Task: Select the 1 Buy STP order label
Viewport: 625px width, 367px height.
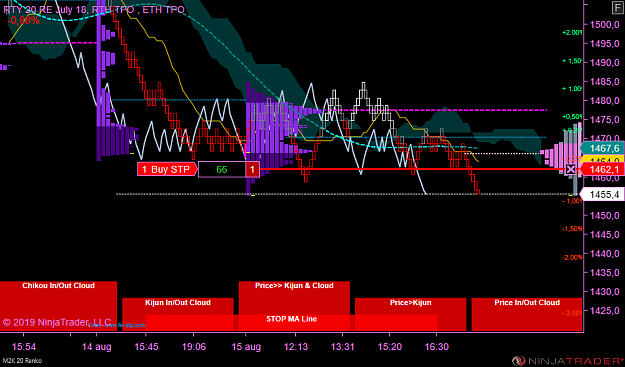Action: (x=167, y=169)
